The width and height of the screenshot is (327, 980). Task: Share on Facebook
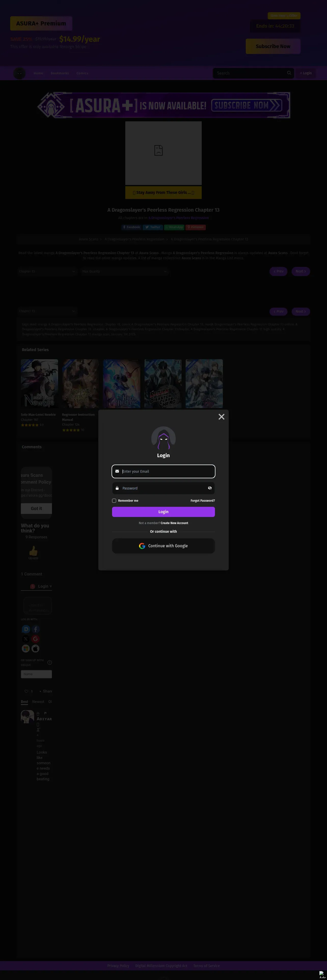[x=131, y=227]
